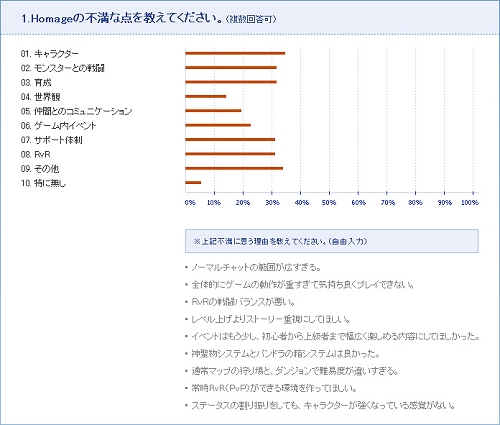Click the free-input reasons header box

point(332,241)
